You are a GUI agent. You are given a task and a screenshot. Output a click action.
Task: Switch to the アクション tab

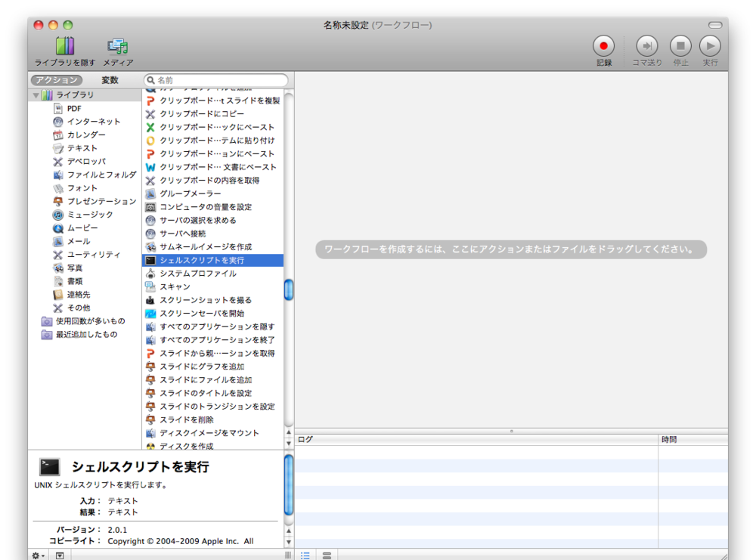57,80
